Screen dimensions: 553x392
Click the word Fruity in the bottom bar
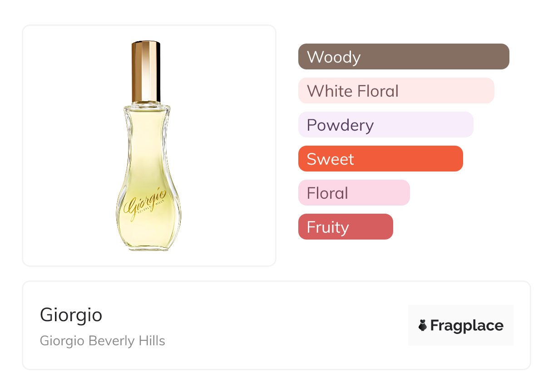click(328, 227)
